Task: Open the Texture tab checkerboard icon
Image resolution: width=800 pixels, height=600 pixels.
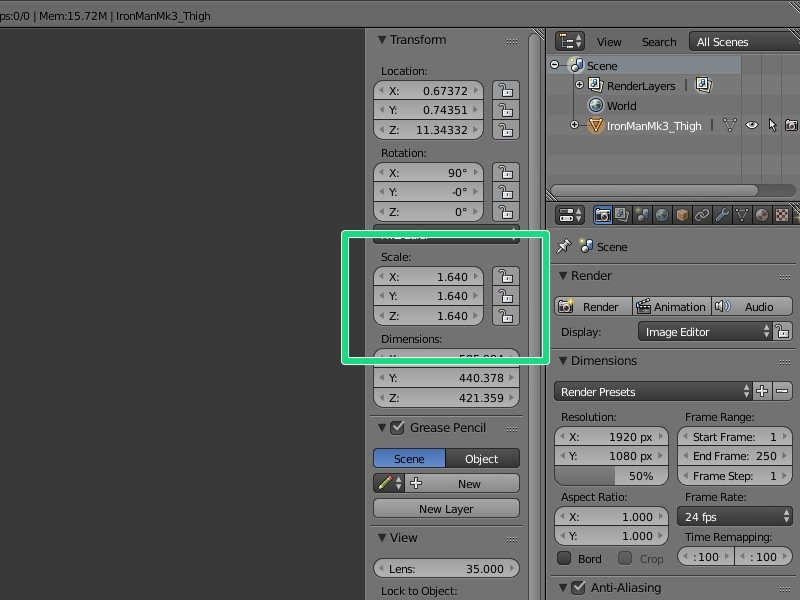Action: 782,215
